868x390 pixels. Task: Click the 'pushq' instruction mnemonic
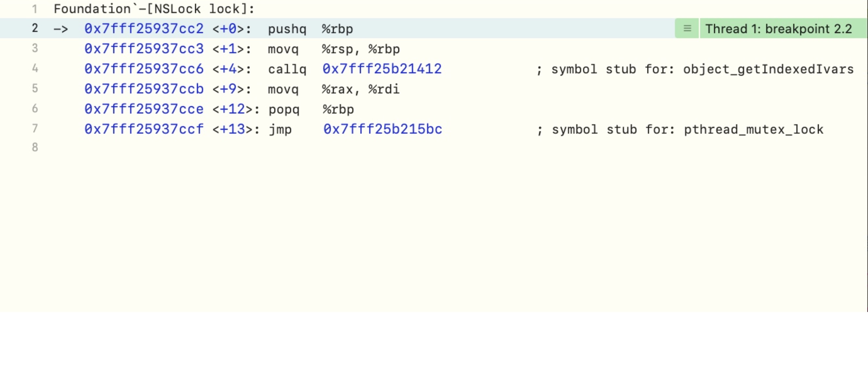tap(287, 29)
